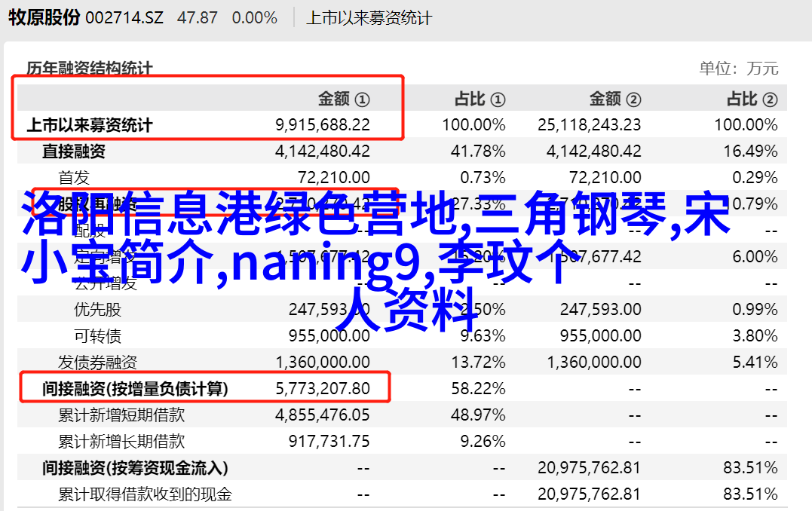Click 20,975,762.81 in 间接融资(按筹资现金流入) row

click(x=590, y=468)
